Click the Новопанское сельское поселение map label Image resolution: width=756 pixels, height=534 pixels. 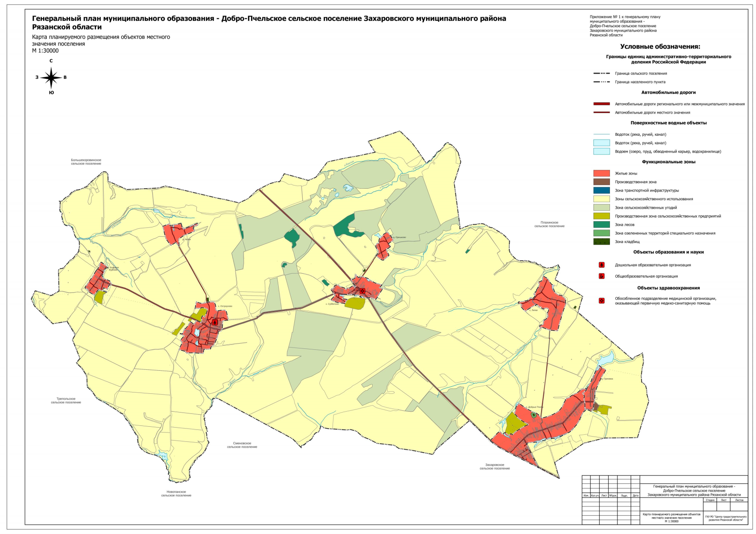point(176,494)
